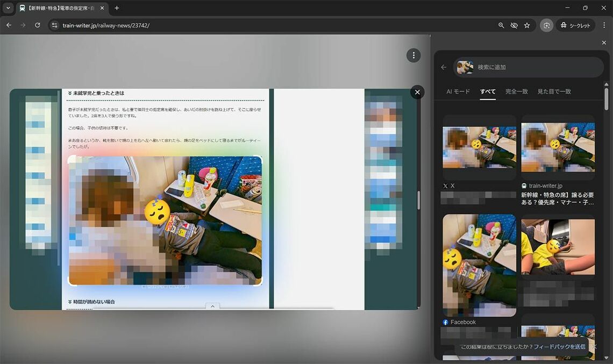Click the back arrow in the Lens results panel
Screen dimensions: 613x364
(x=444, y=67)
